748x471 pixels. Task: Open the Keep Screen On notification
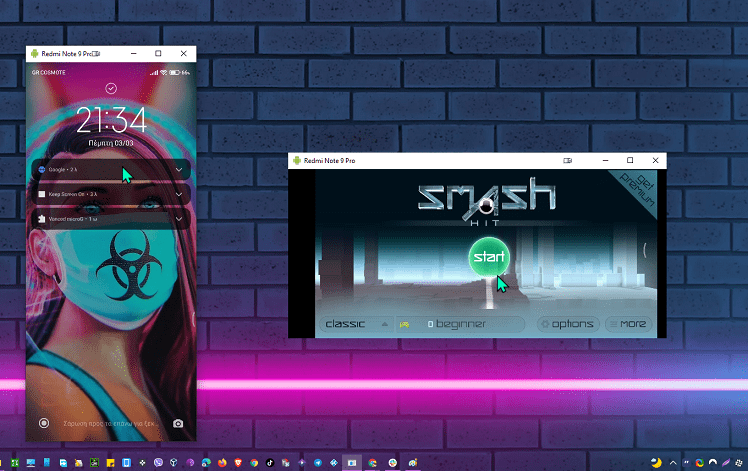111,194
